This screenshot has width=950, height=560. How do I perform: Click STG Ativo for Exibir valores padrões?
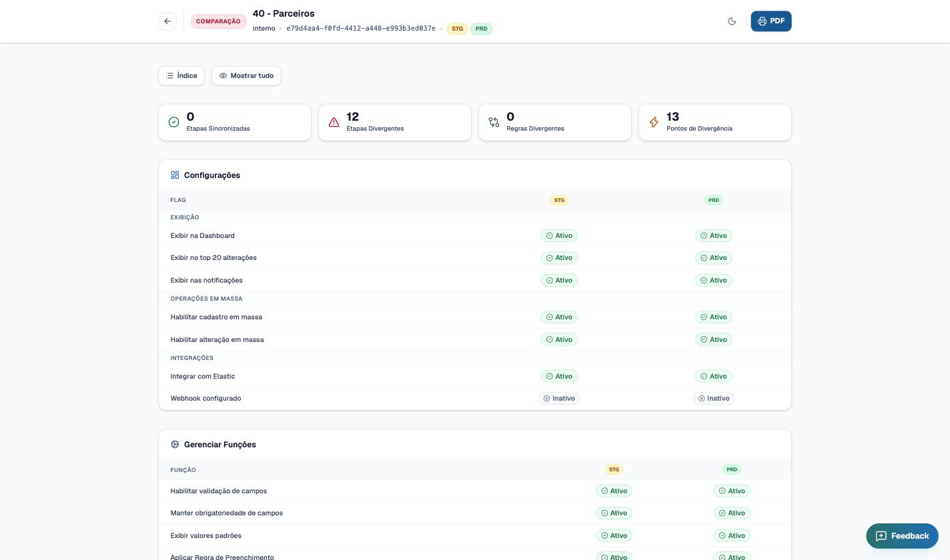click(x=614, y=535)
